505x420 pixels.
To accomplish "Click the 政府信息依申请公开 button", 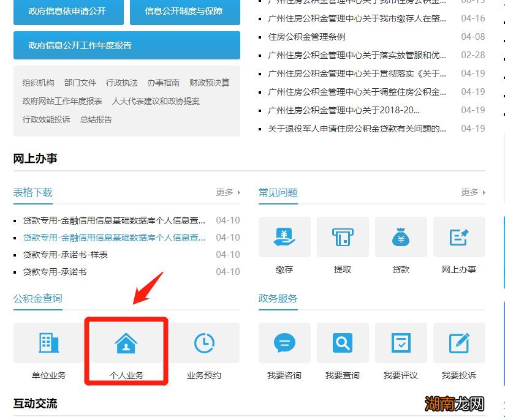I will click(68, 11).
